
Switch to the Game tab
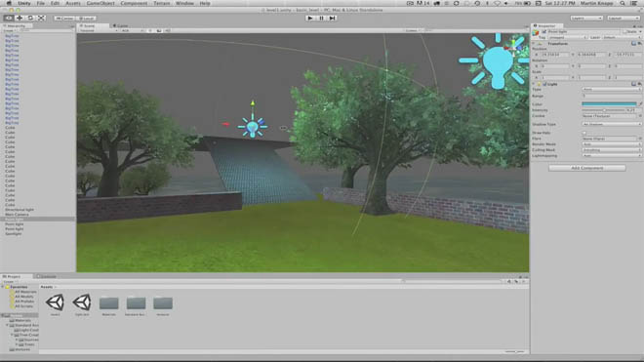tap(121, 26)
